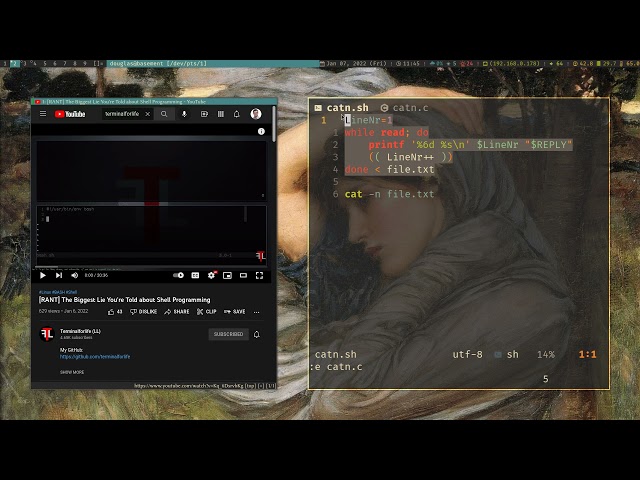640x480 pixels.
Task: Click the 'done < file.txt' line
Action: pos(389,169)
